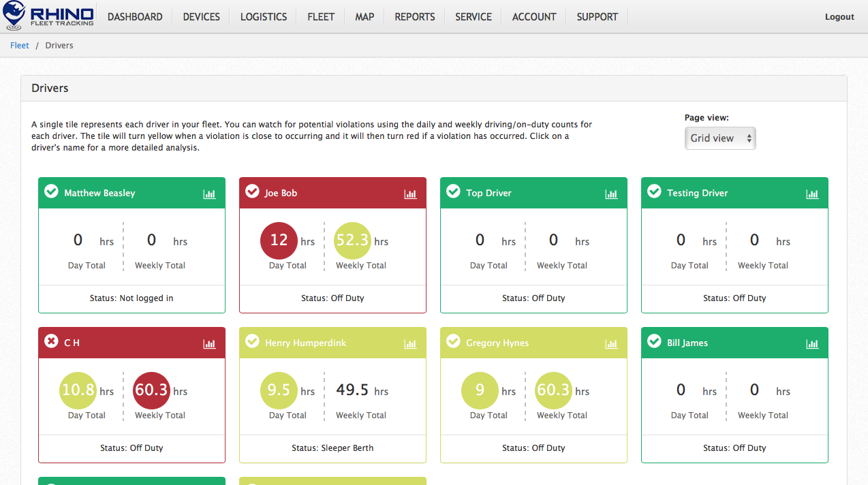Open the Logistics menu
Screen dimensions: 868x485
coord(264,16)
